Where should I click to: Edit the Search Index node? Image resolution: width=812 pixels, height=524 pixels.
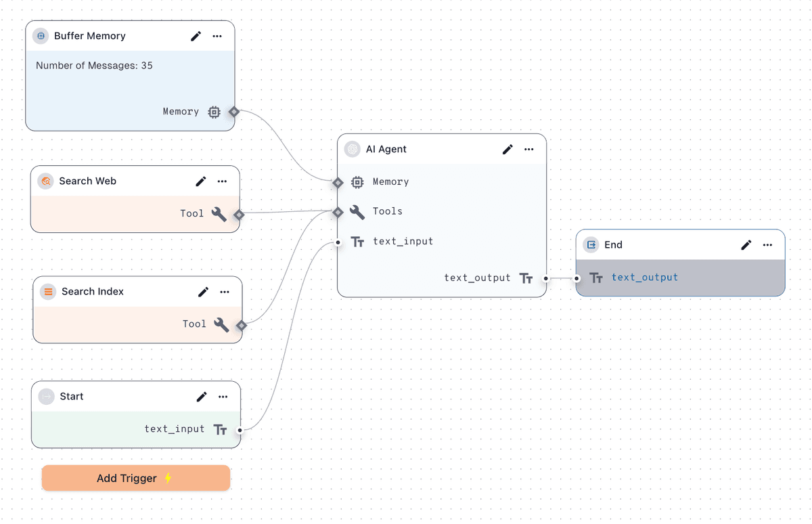coord(203,292)
